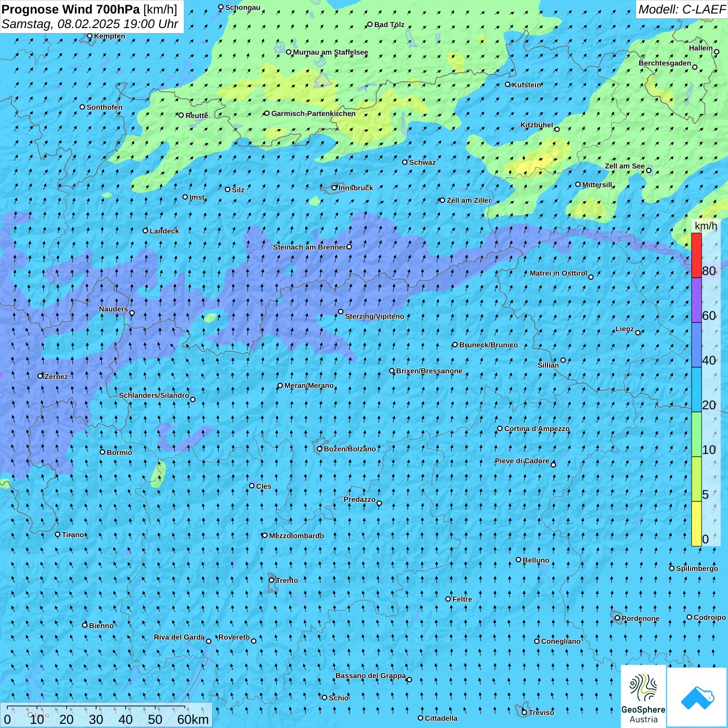Click the 'Cittadella' label
Image resolution: width=728 pixels, height=728 pixels.
(441, 718)
